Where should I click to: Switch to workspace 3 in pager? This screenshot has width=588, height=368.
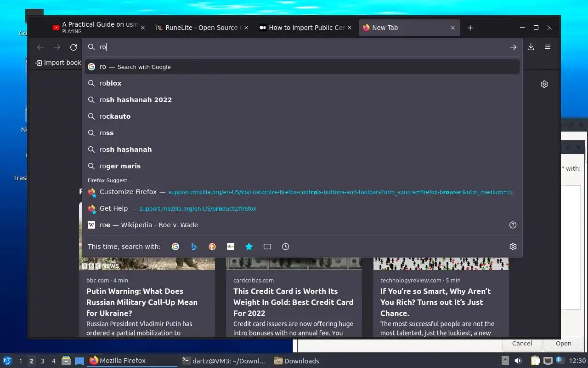pos(42,361)
